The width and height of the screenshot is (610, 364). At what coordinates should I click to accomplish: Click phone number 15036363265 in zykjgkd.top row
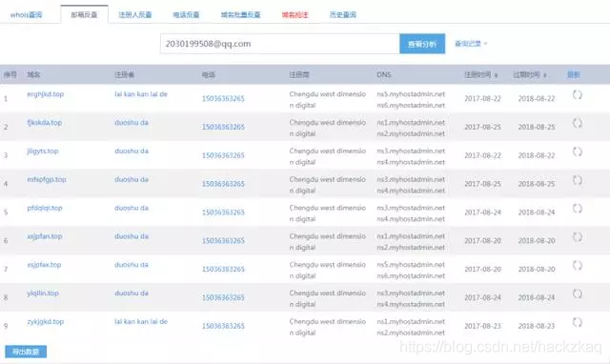pyautogui.click(x=223, y=326)
